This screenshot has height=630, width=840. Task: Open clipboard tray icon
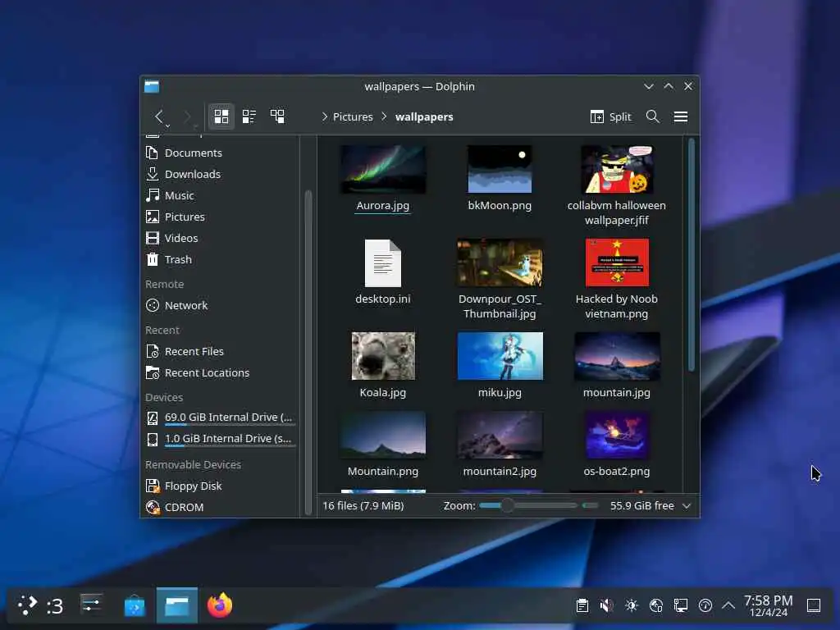tap(582, 606)
